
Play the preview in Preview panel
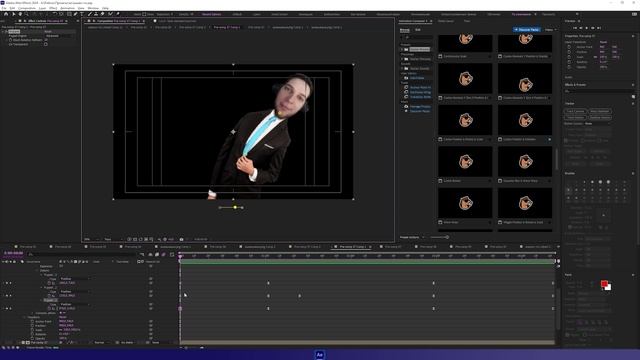pyautogui.click(x=587, y=28)
